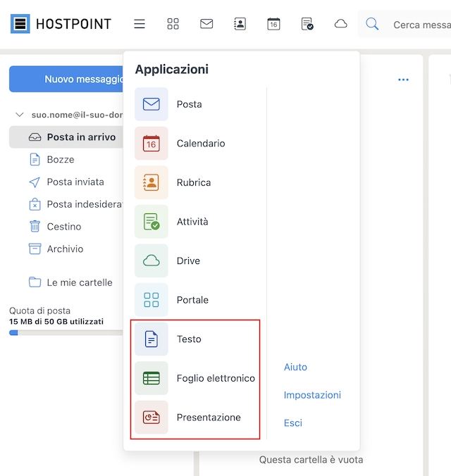Viewport: 451px width, 476px height.
Task: Click the search magnifier icon
Action: click(x=372, y=24)
